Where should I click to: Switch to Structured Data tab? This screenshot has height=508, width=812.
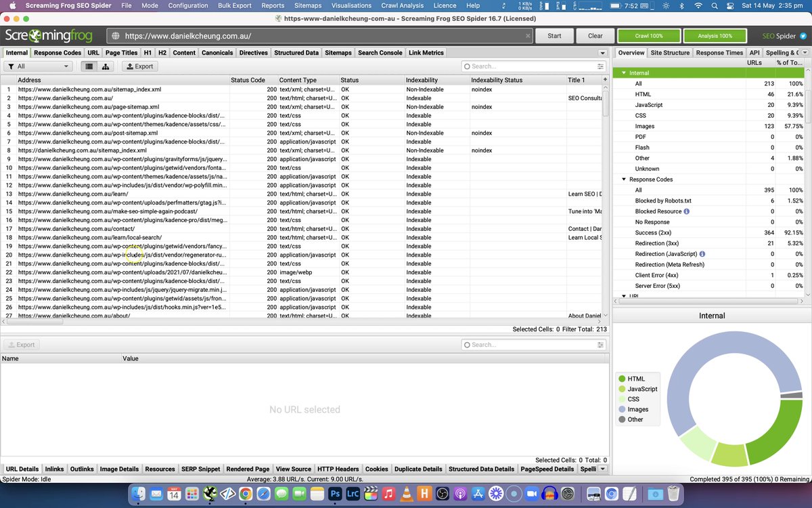point(296,53)
